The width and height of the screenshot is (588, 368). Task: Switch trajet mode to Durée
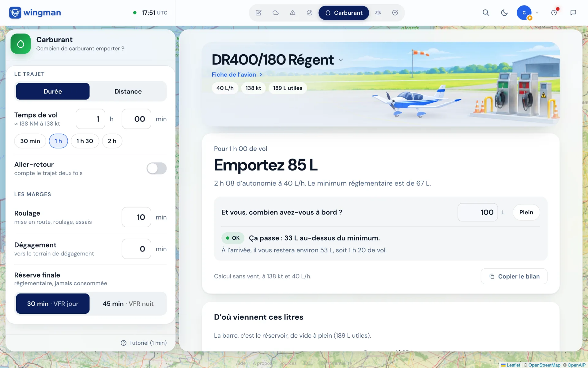53,91
